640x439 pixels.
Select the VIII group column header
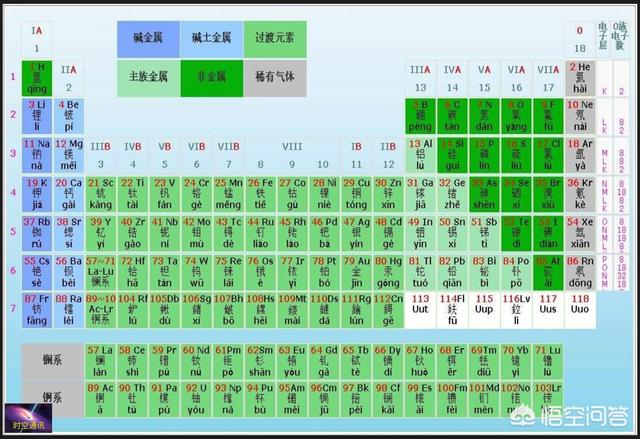pyautogui.click(x=292, y=146)
